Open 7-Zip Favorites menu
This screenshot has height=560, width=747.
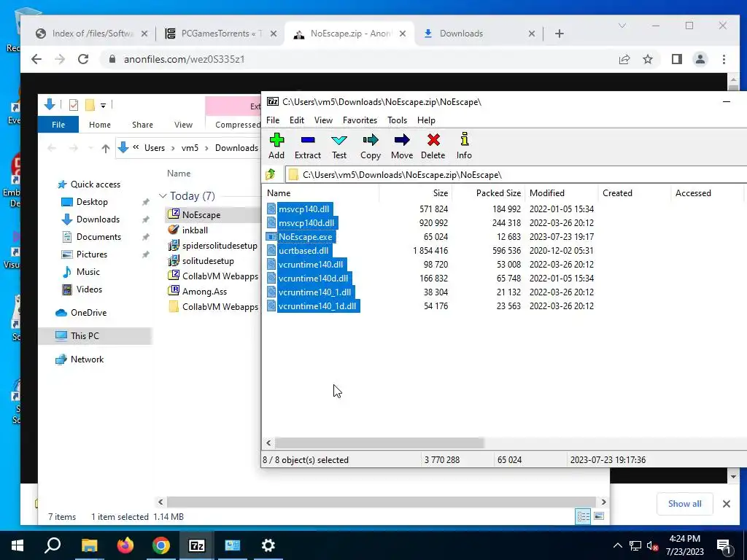360,120
